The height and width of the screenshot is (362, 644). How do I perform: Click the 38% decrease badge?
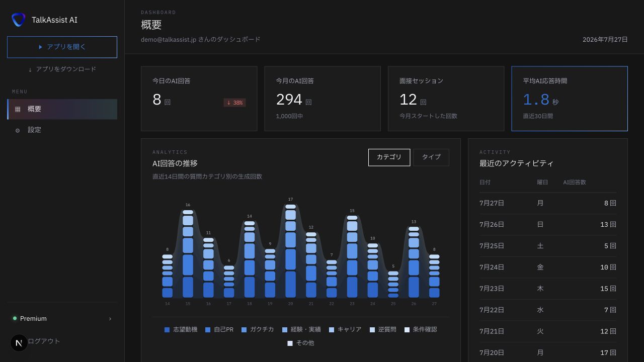click(235, 103)
